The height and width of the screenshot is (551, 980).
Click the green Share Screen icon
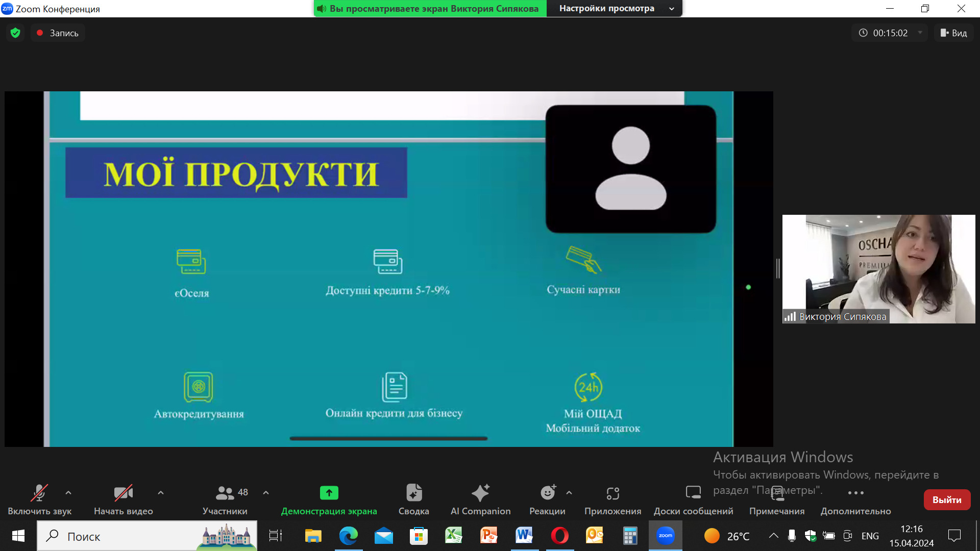[x=329, y=493]
